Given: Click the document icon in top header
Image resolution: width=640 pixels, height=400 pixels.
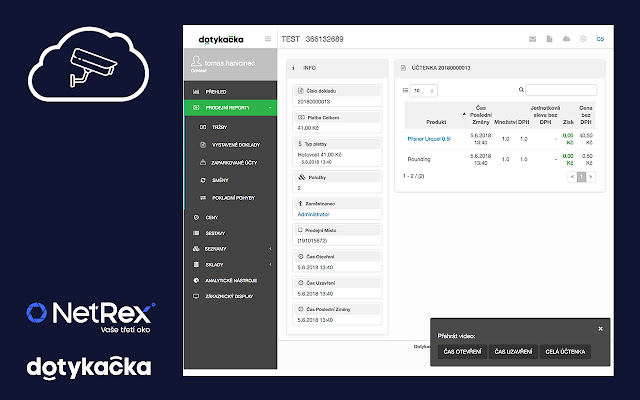Looking at the screenshot, I should (x=549, y=39).
